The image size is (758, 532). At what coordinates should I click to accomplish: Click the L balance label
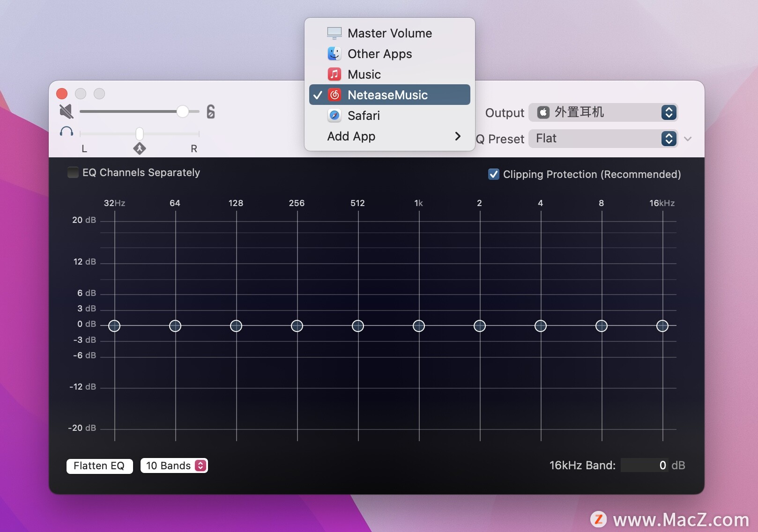click(x=84, y=149)
